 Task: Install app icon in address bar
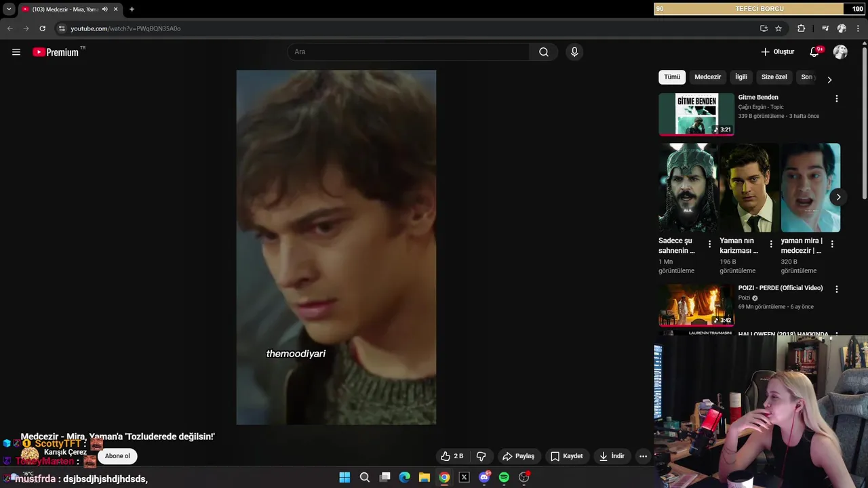[x=764, y=28]
